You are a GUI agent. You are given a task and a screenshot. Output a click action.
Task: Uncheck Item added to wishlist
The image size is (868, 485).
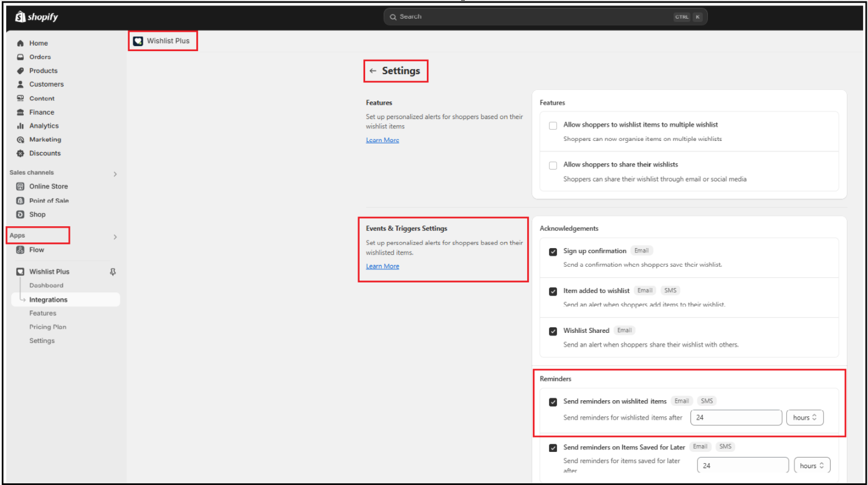pyautogui.click(x=553, y=292)
